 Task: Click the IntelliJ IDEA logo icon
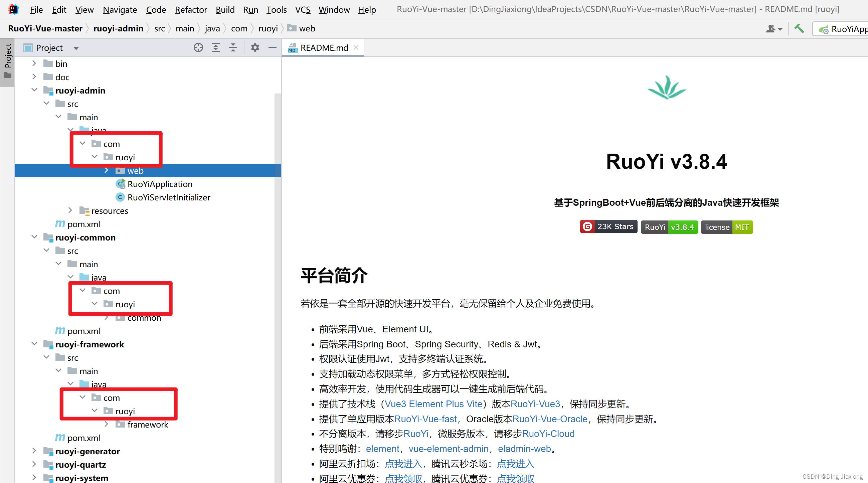[13, 9]
